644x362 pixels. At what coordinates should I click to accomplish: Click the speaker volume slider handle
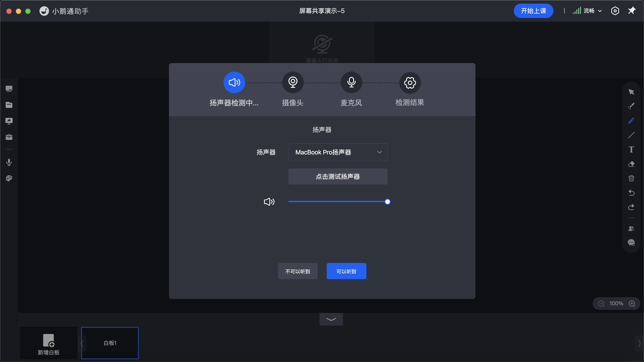(387, 202)
